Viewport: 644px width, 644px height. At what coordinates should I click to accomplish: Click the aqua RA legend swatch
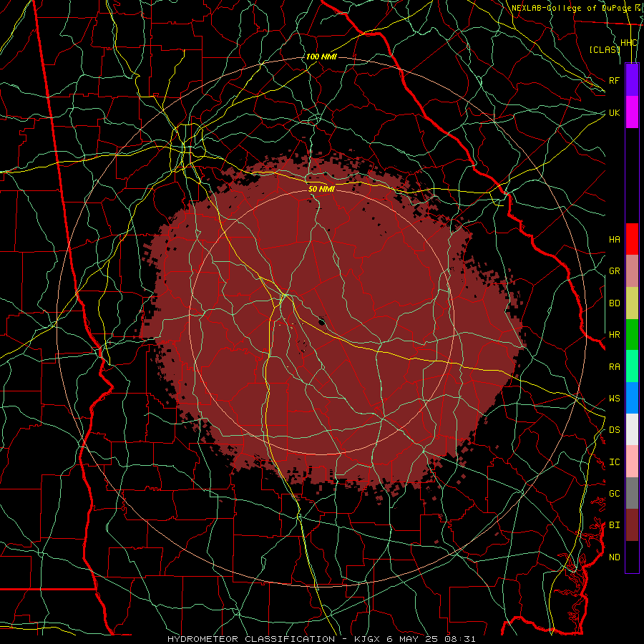(x=632, y=366)
